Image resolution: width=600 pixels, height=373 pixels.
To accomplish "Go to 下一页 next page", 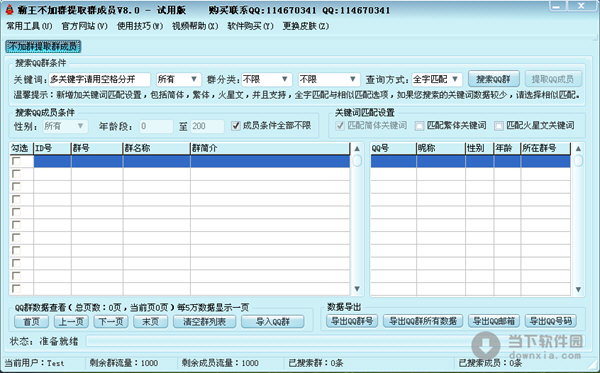I will (x=111, y=322).
